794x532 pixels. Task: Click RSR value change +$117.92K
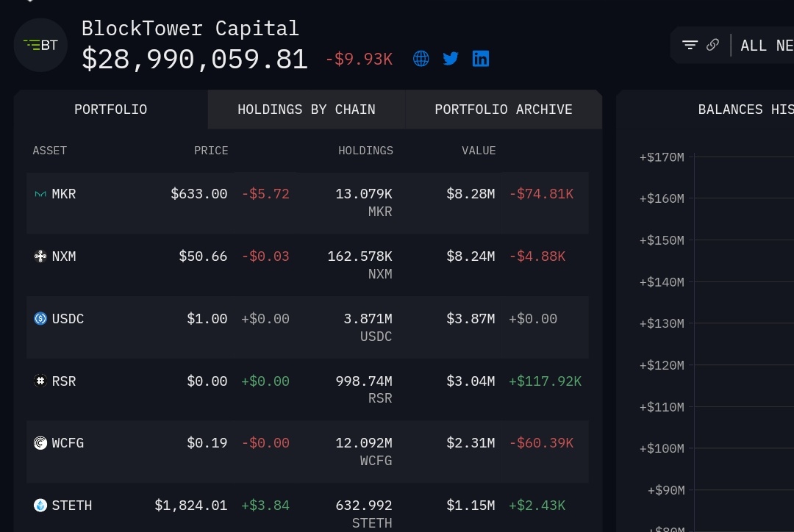(x=546, y=381)
